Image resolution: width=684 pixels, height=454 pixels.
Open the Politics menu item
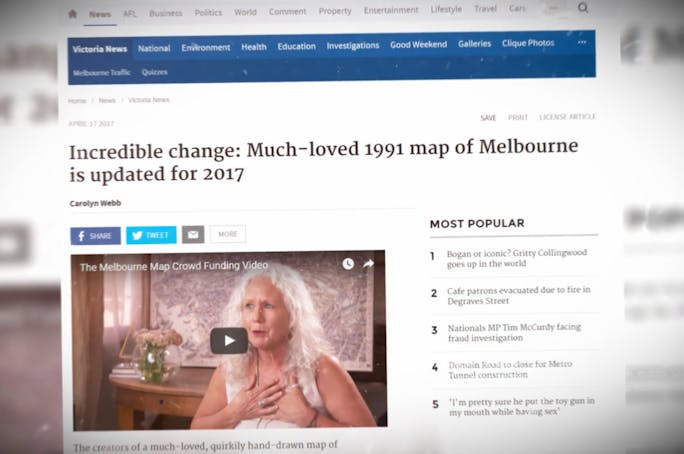pyautogui.click(x=208, y=13)
